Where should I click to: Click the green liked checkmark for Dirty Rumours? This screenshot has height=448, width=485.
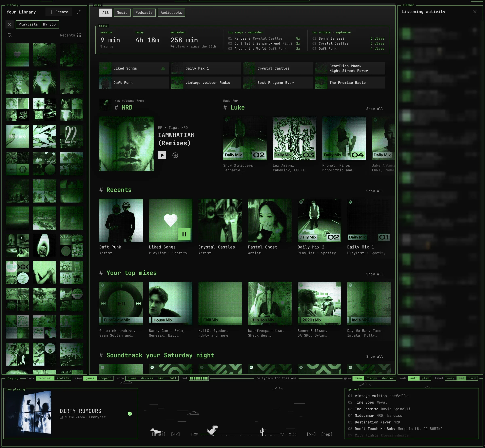130,414
